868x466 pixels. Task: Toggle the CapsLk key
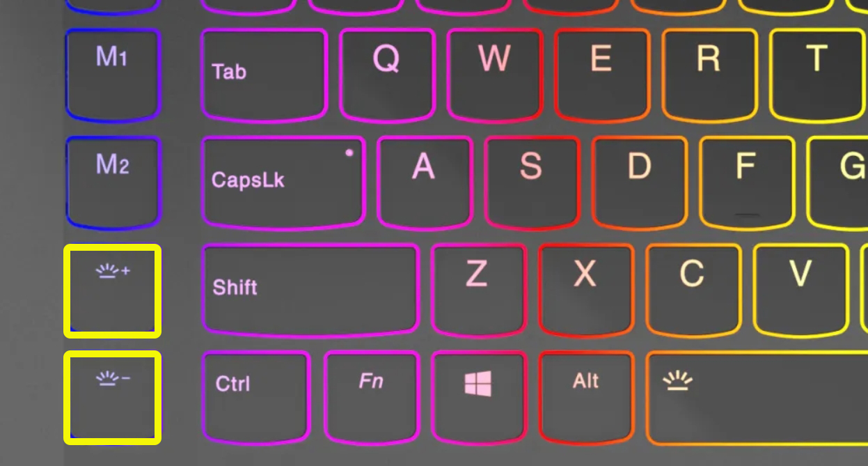click(x=283, y=182)
